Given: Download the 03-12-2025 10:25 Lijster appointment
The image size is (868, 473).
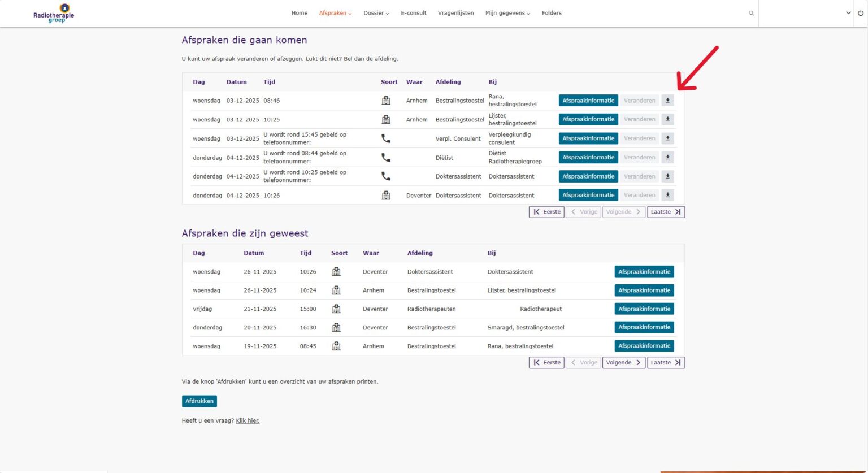Looking at the screenshot, I should [667, 119].
